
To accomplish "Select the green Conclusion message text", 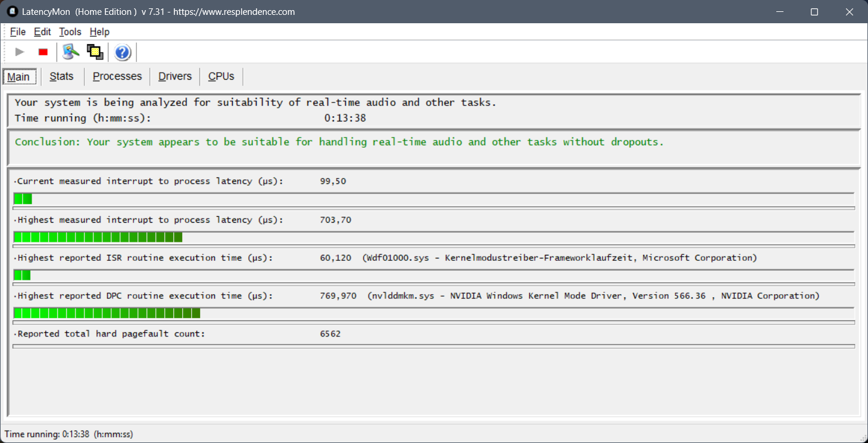I will tap(339, 142).
